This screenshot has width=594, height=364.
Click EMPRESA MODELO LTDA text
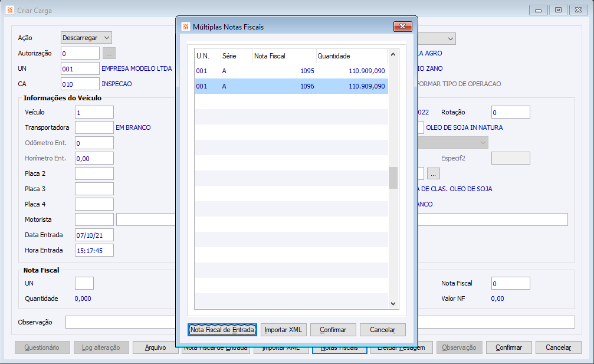[x=137, y=68]
